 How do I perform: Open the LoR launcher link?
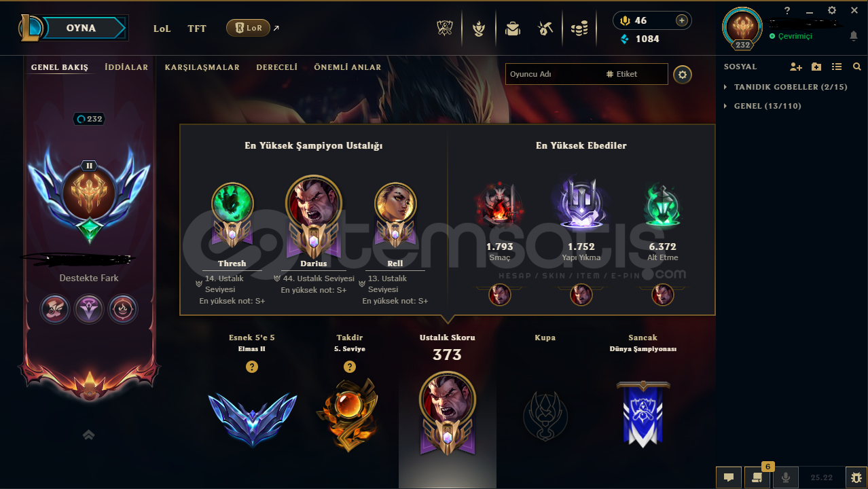click(x=249, y=28)
